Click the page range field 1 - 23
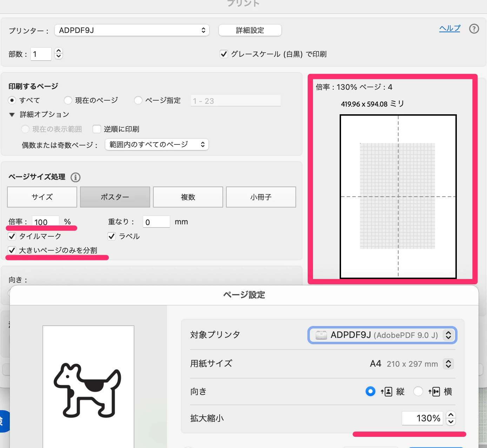The height and width of the screenshot is (448, 487). tap(236, 101)
